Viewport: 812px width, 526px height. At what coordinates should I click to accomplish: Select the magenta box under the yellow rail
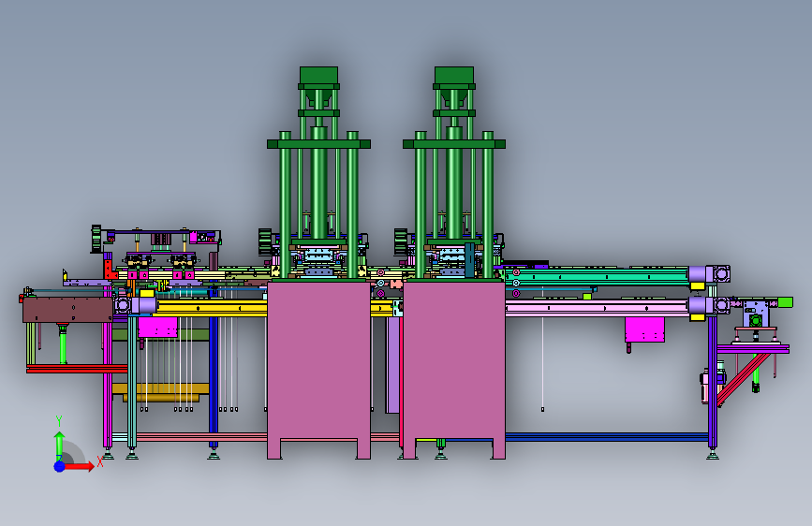(x=158, y=328)
